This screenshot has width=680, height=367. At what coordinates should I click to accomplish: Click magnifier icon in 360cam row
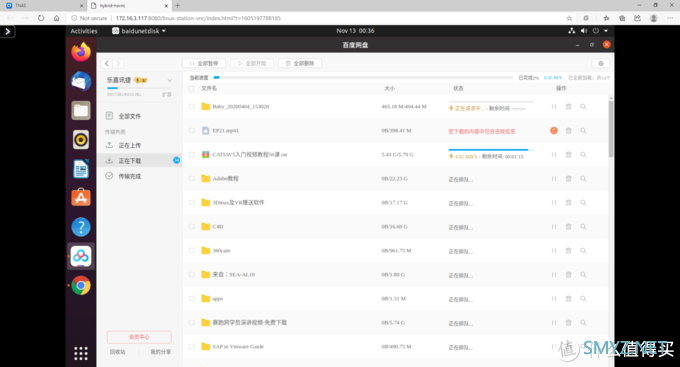[583, 251]
